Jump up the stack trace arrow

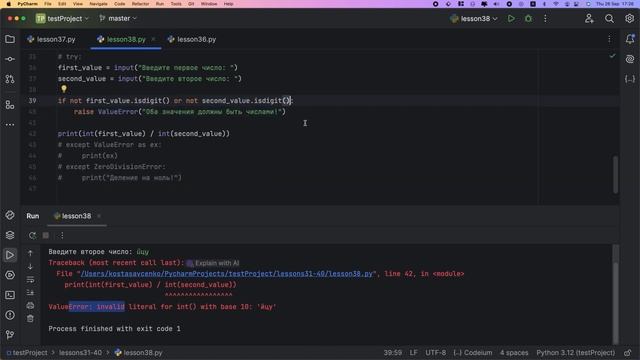click(30, 253)
